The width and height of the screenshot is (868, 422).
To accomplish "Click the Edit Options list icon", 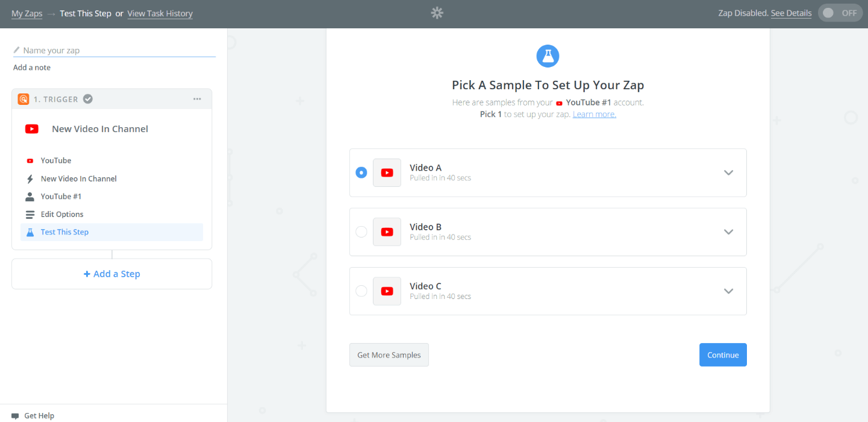I will coord(31,214).
